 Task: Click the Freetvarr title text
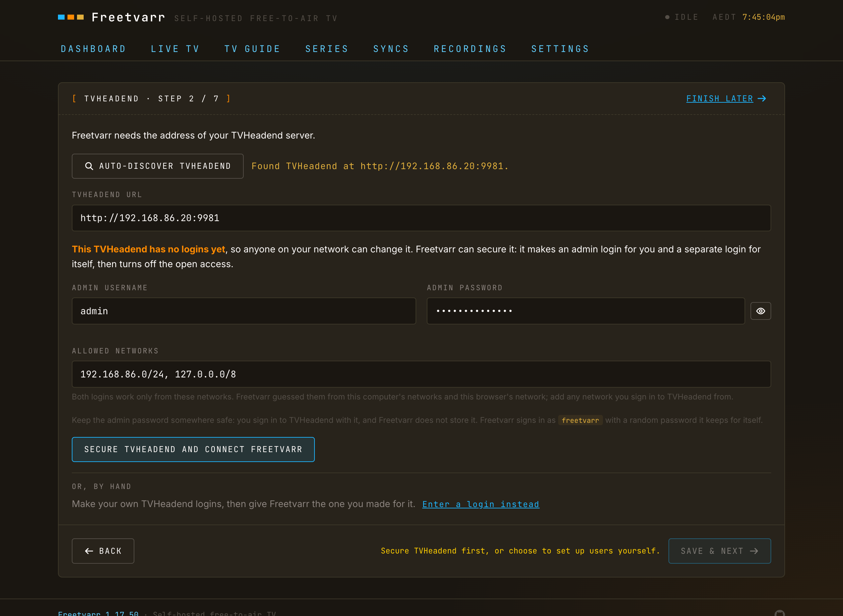point(128,17)
